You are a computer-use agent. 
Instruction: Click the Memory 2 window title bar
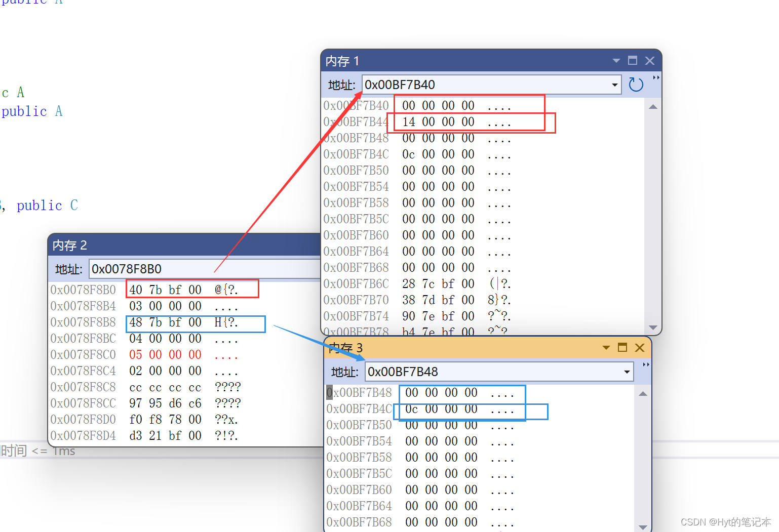click(184, 245)
